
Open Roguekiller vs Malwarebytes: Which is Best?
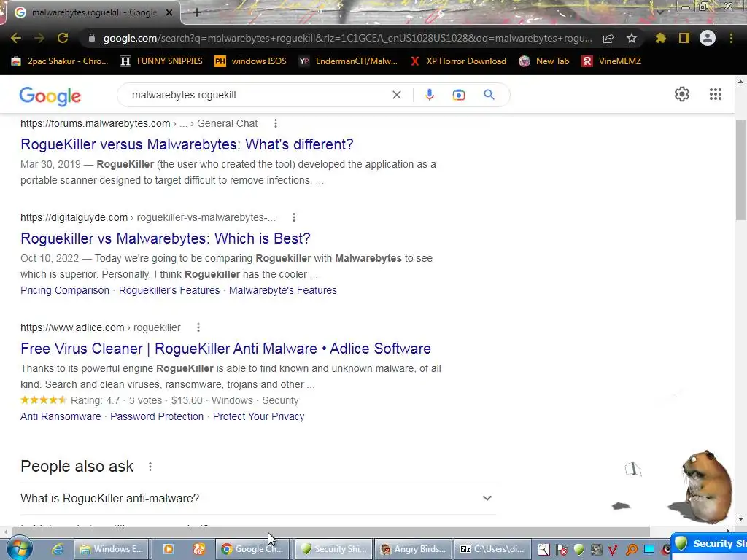(166, 238)
